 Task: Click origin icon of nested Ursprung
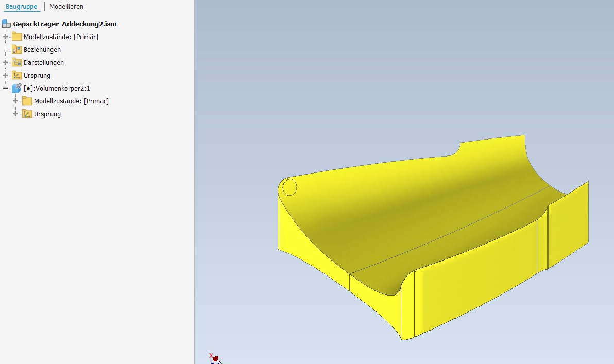[x=27, y=114]
